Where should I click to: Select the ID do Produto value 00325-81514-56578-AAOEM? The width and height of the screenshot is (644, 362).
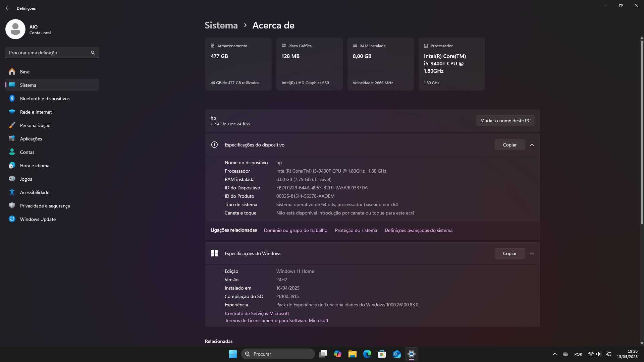(305, 196)
